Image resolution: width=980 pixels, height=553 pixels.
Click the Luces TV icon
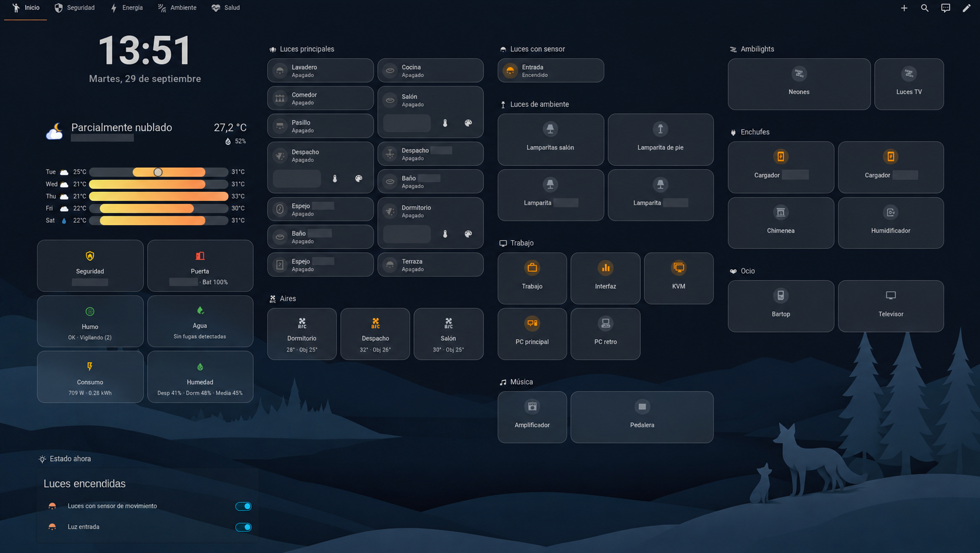[909, 74]
